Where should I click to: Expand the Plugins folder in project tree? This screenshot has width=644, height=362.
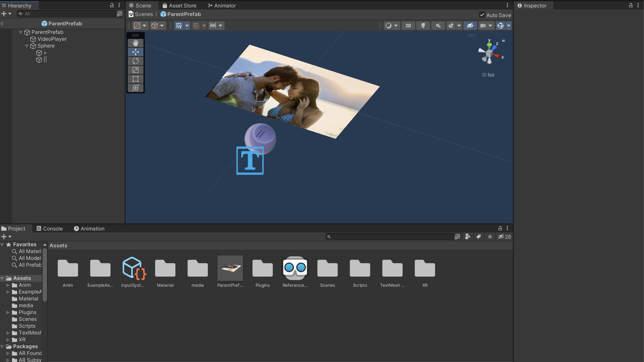click(x=8, y=312)
